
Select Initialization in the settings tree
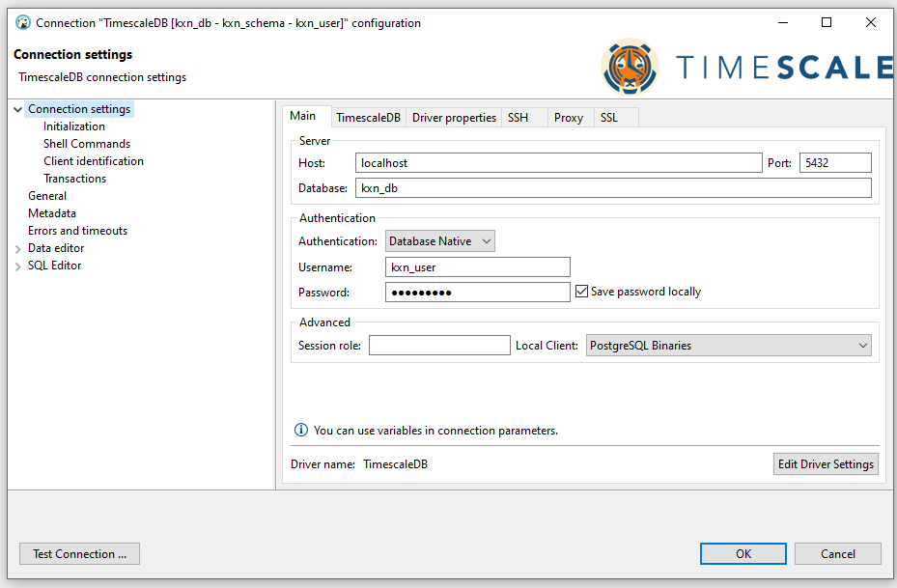click(74, 126)
